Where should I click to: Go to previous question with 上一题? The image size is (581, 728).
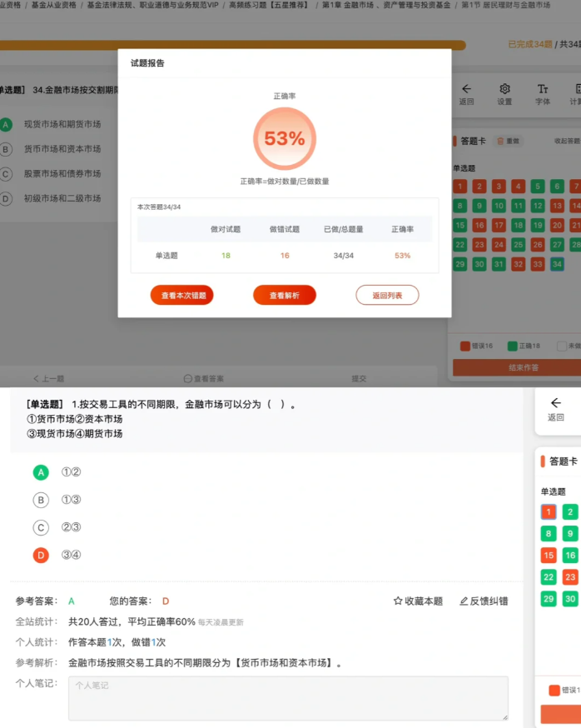(x=49, y=379)
